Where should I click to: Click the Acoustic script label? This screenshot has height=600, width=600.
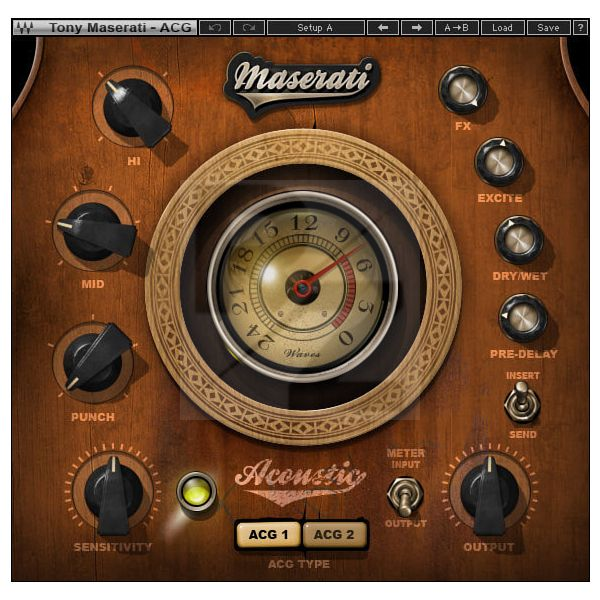coord(300,482)
